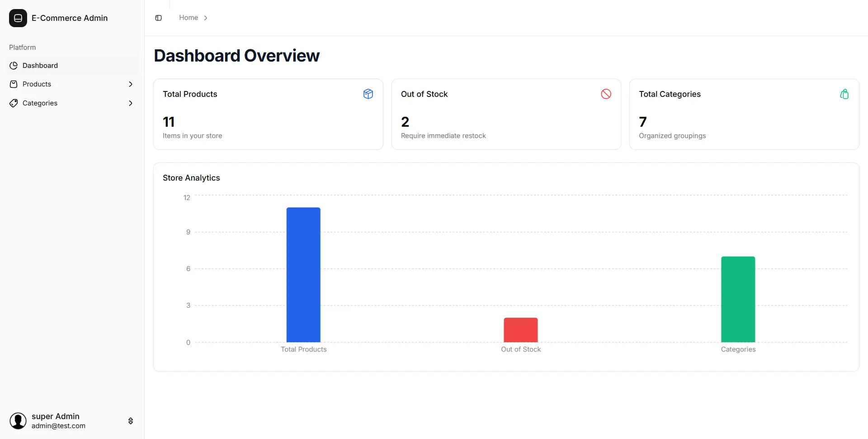The image size is (868, 439).
Task: Click the E-Commerce Admin title
Action: [x=70, y=18]
